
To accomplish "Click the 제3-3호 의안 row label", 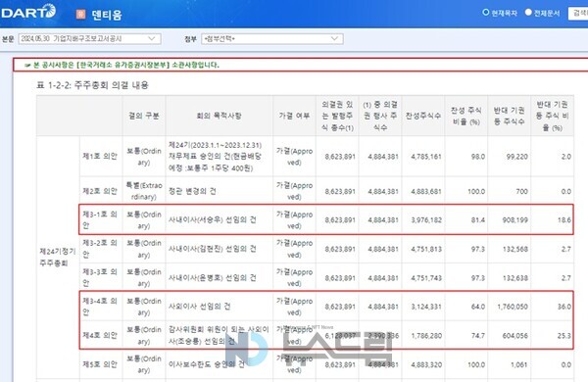I will click(100, 277).
